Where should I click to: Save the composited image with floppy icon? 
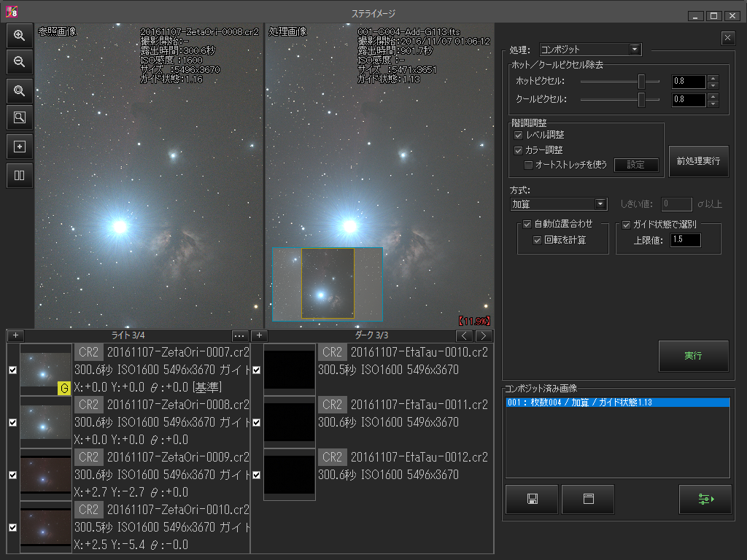532,499
